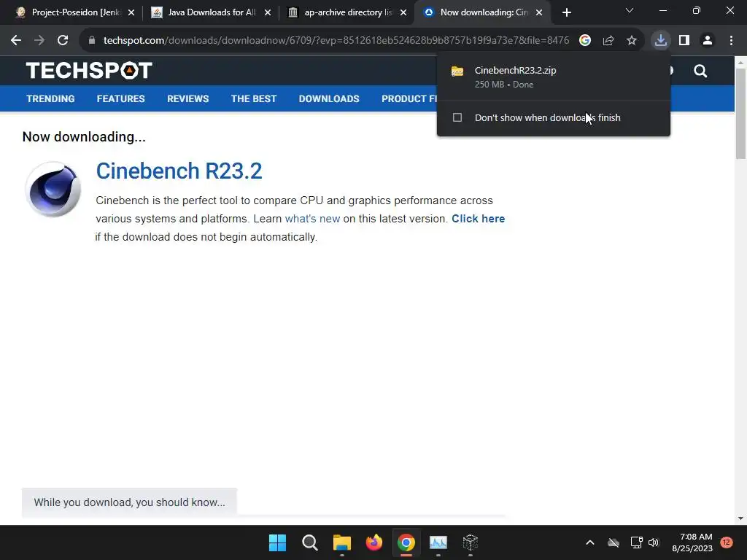This screenshot has height=560, width=747.
Task: Close the Now downloading tab
Action: [x=539, y=12]
